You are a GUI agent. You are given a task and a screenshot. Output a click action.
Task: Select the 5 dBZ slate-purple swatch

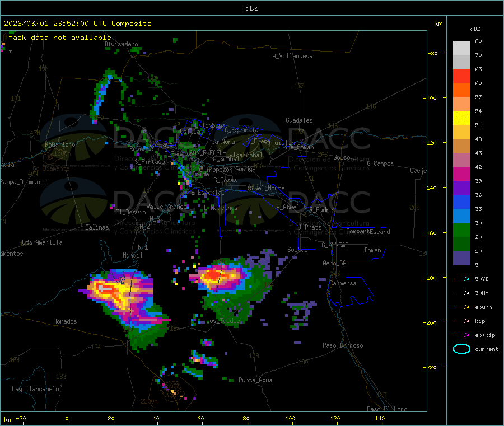(461, 258)
